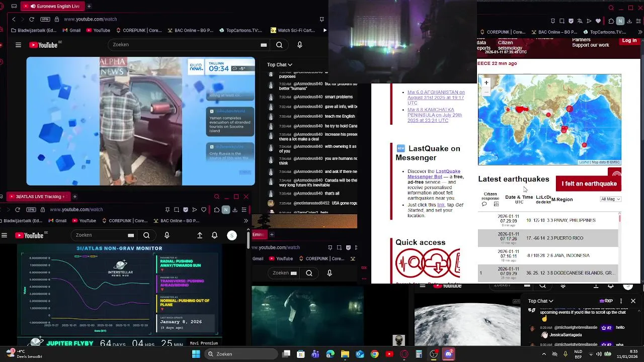This screenshot has width=644, height=362.
Task: Open YouTube guide menu in the Euronews window
Action: [x=18, y=45]
